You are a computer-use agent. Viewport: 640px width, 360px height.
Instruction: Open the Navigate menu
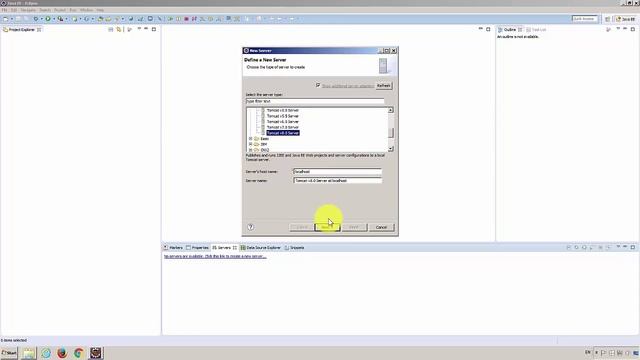(28, 10)
